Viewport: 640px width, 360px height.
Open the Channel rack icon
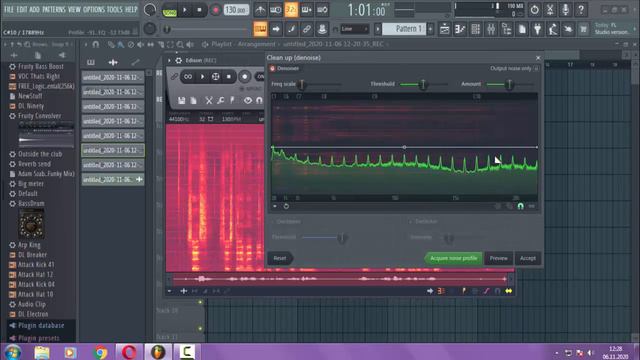pyautogui.click(x=476, y=29)
